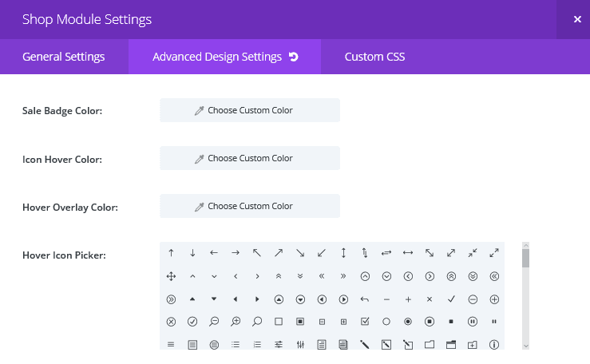Select the checked checkbox icon in picker
Viewport: 590px width, 364px height.
365,322
